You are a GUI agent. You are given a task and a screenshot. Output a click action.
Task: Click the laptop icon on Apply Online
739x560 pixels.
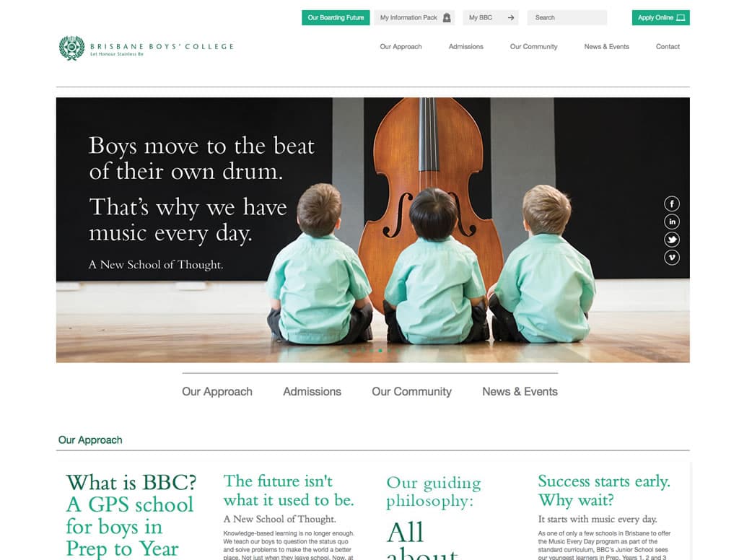(x=680, y=18)
